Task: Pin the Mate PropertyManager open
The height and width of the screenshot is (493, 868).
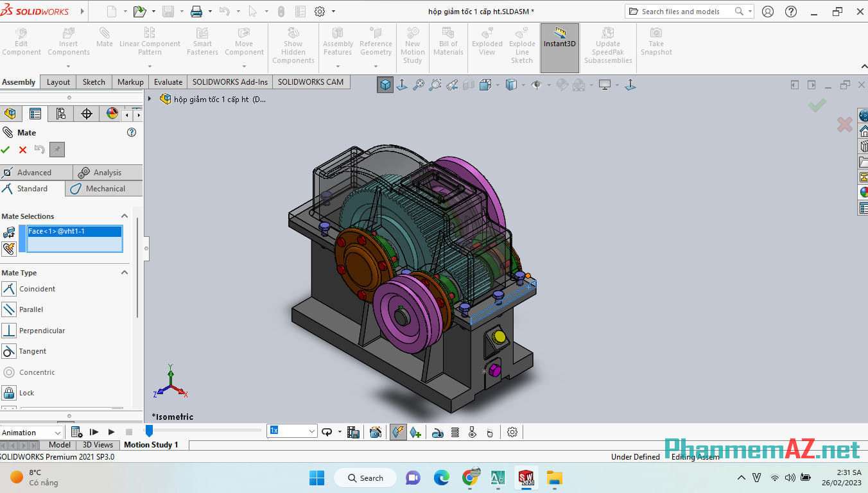Action: [56, 149]
